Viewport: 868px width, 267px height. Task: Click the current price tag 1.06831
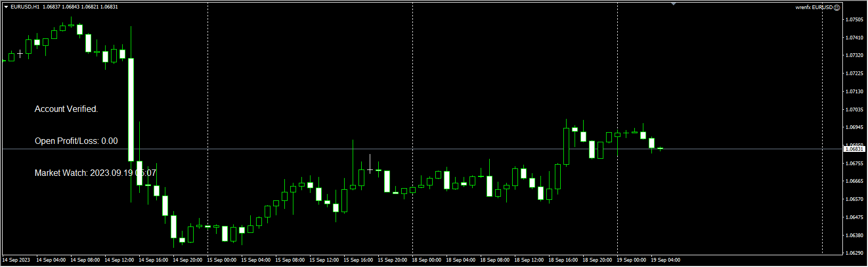click(854, 149)
